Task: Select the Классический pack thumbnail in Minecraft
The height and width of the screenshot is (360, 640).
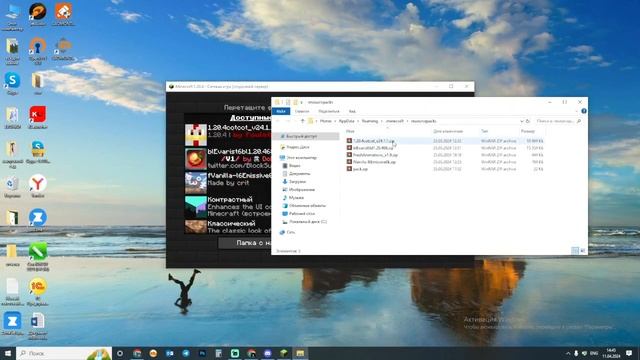Action: [x=196, y=227]
